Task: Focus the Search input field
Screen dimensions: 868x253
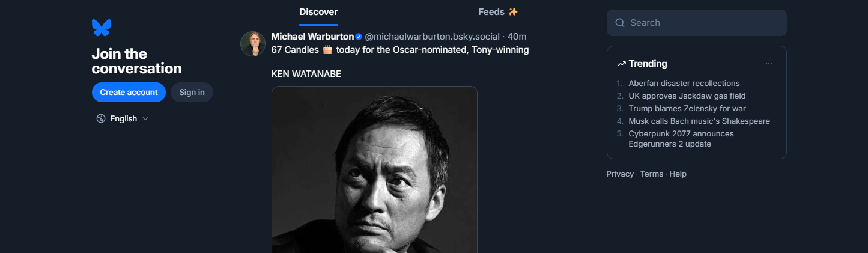Action: coord(697,23)
